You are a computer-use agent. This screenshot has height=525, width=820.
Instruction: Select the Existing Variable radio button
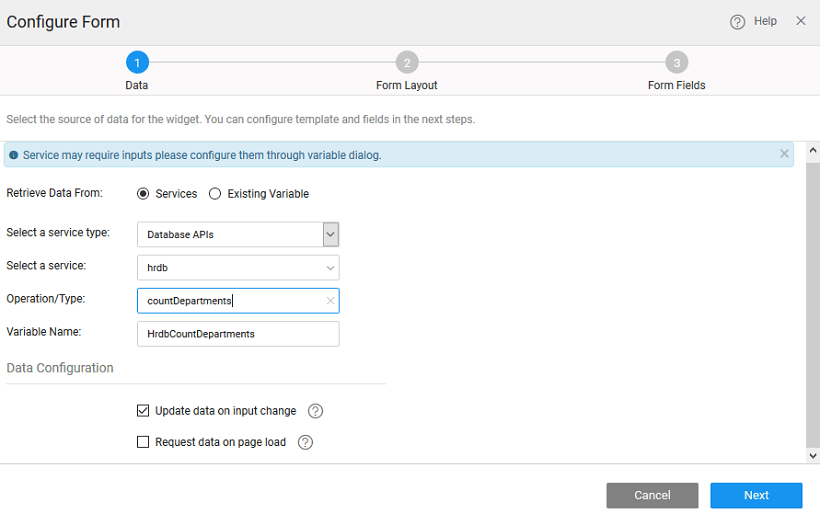tap(215, 194)
